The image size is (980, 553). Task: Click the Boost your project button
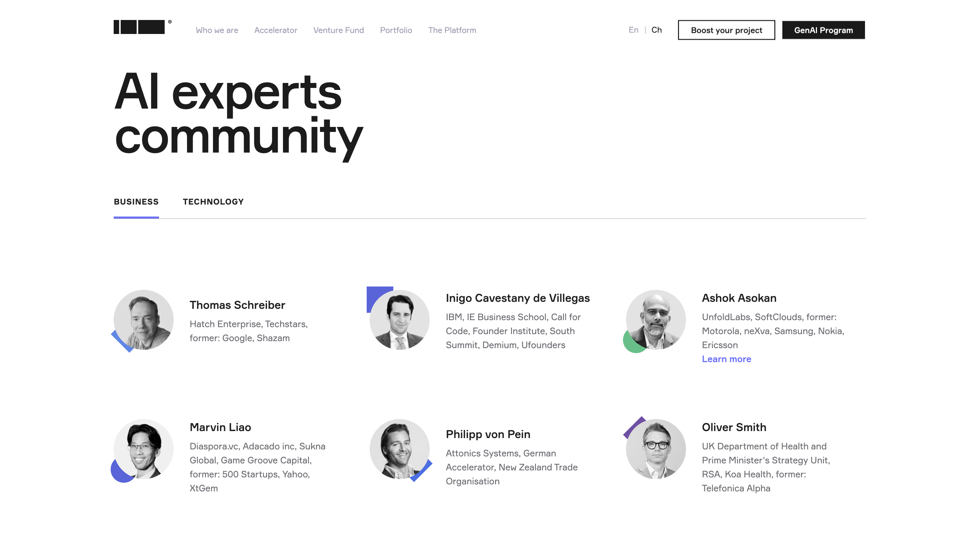tap(726, 30)
